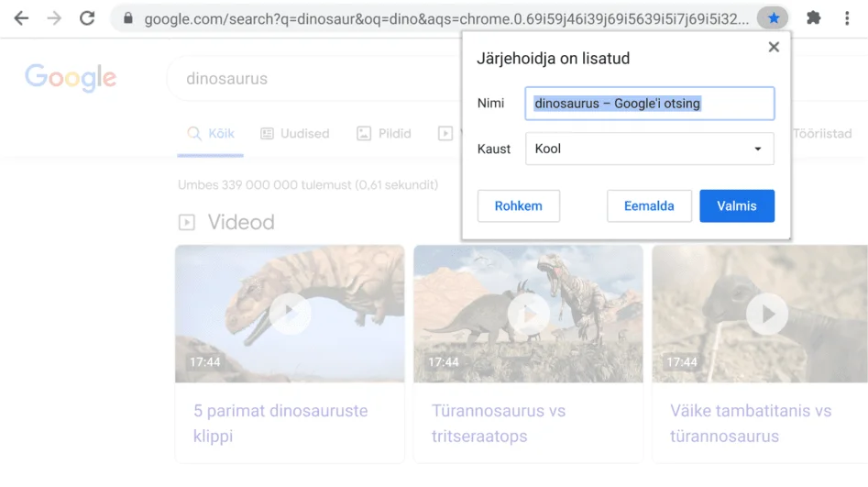The image size is (868, 487).
Task: Close the bookmark added popup
Action: [774, 47]
